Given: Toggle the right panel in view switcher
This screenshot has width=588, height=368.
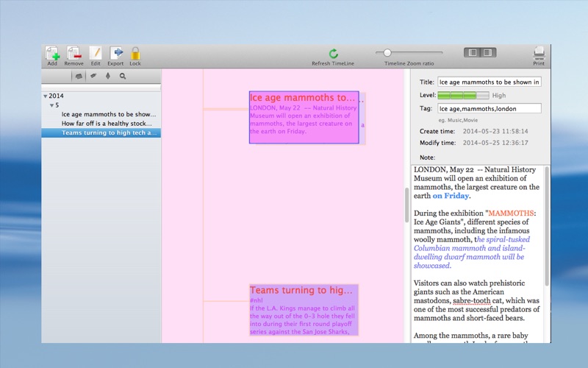Looking at the screenshot, I should (488, 52).
